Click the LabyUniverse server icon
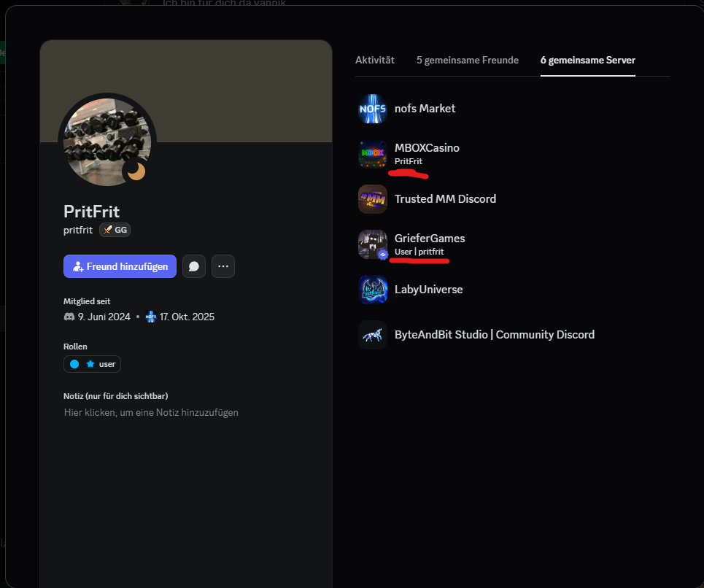Viewport: 704px width, 588px height. 373,290
